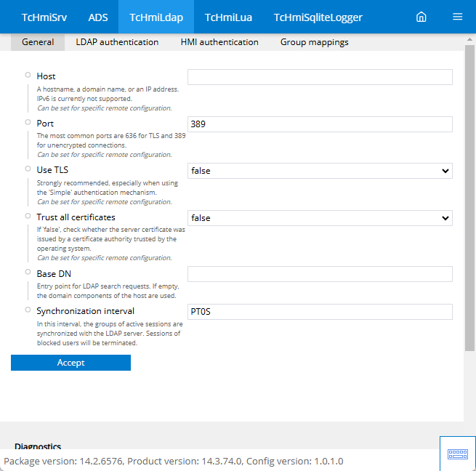Toggle the Base DN marker circle
Screen dimensions: 476x471
[28, 272]
